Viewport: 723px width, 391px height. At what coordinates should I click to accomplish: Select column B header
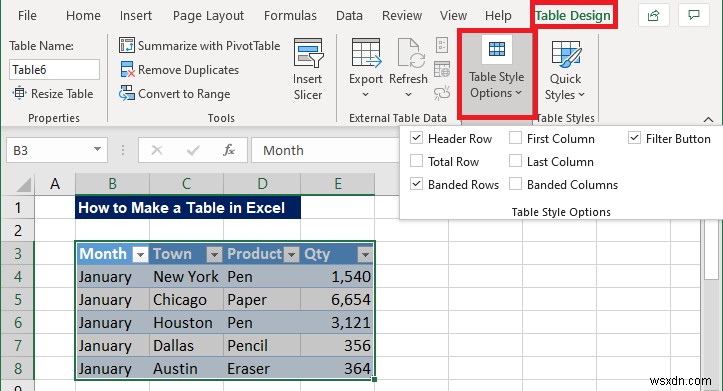pyautogui.click(x=112, y=184)
